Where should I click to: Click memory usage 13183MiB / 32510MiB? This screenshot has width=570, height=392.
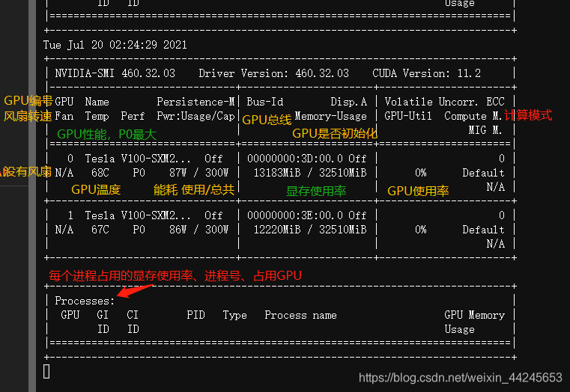[x=310, y=173]
